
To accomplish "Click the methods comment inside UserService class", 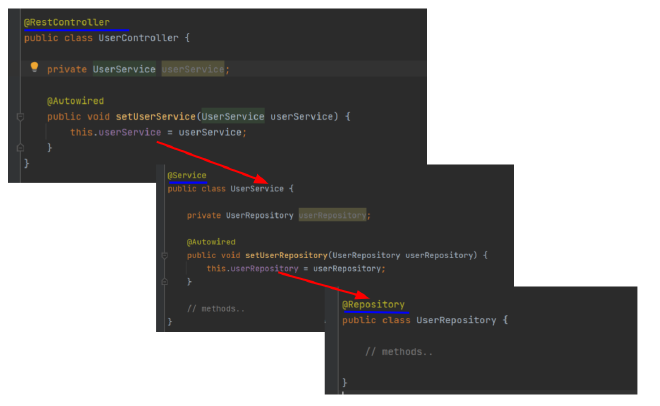I will tap(216, 309).
